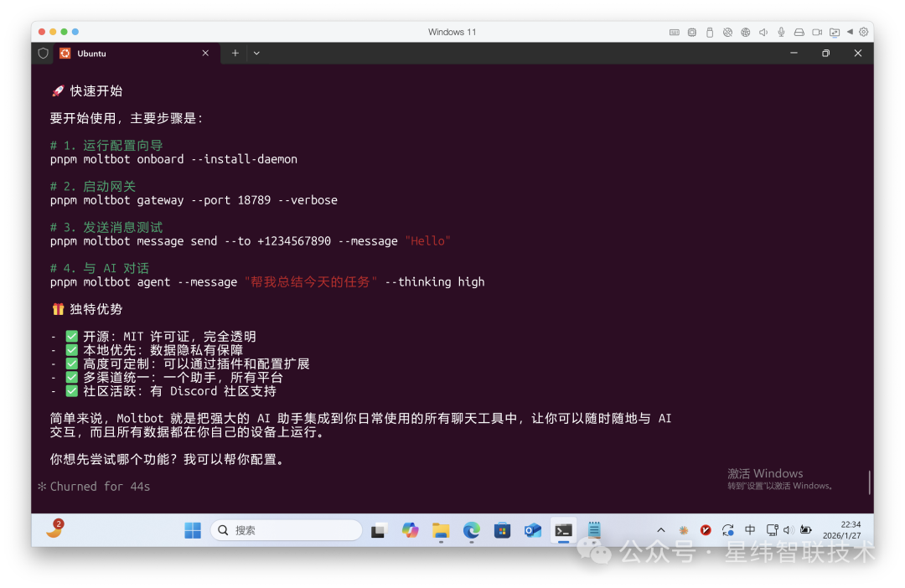Viewport: 905px width, 588px height.
Task: Expand the hidden system tray icons
Action: tap(661, 530)
